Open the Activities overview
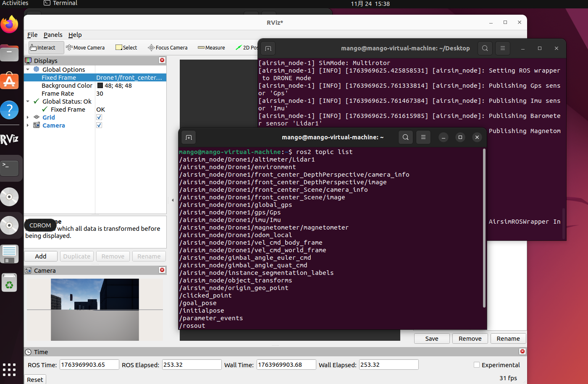This screenshot has width=588, height=384. pyautogui.click(x=15, y=3)
